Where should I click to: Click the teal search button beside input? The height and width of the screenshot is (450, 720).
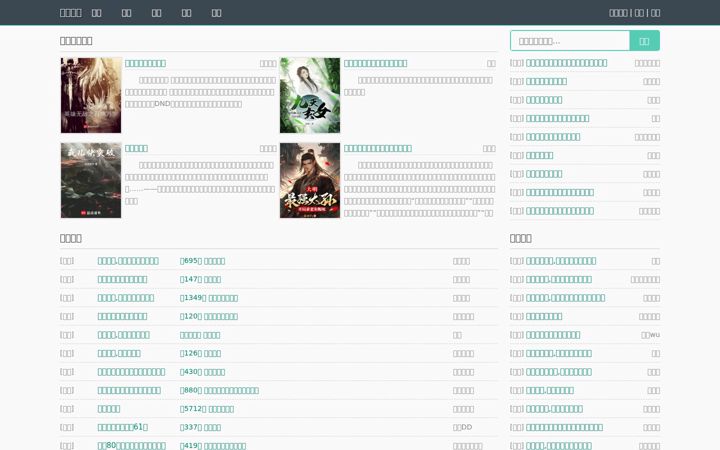644,41
